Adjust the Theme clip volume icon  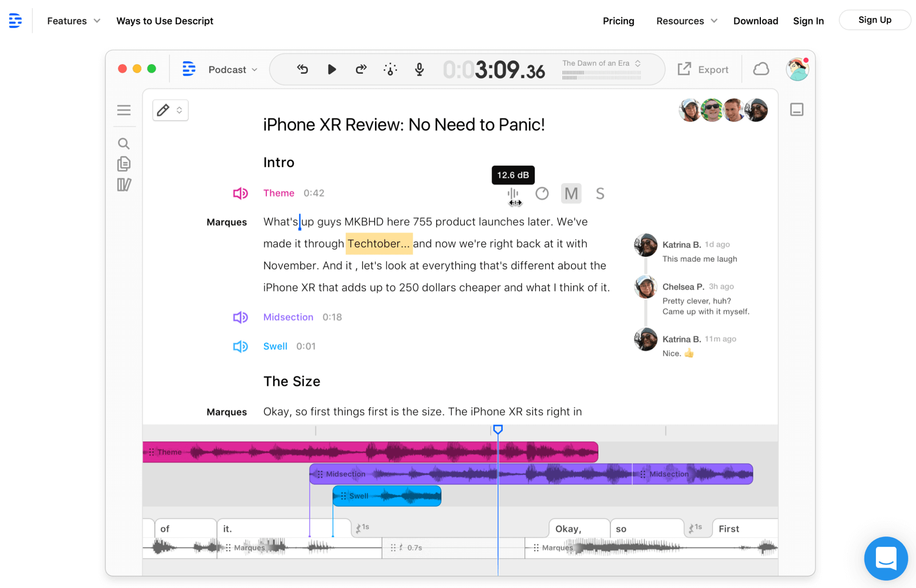(x=513, y=195)
